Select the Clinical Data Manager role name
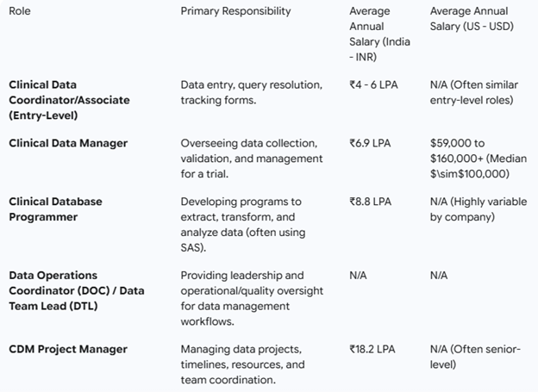Screen dimensions: 538x392 point(68,143)
